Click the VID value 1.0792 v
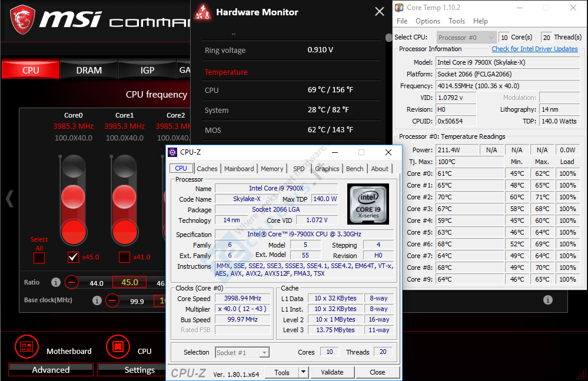This screenshot has width=588, height=381. click(x=456, y=98)
